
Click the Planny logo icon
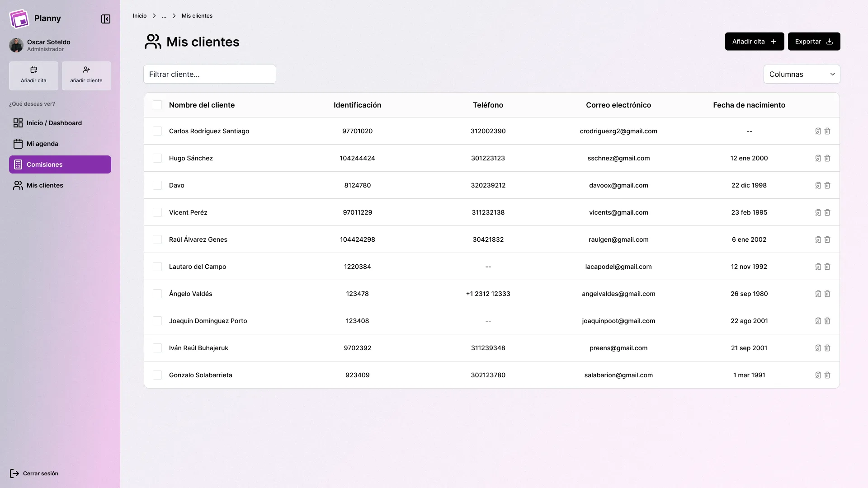(x=19, y=19)
